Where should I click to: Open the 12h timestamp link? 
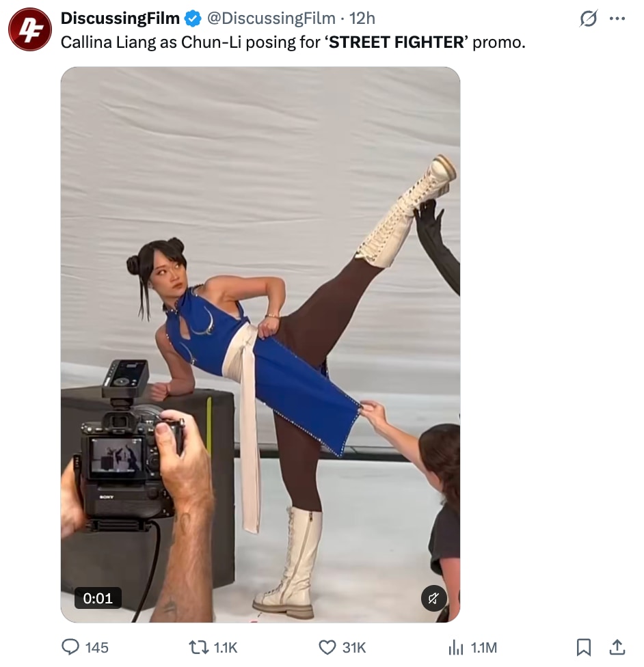pos(362,18)
